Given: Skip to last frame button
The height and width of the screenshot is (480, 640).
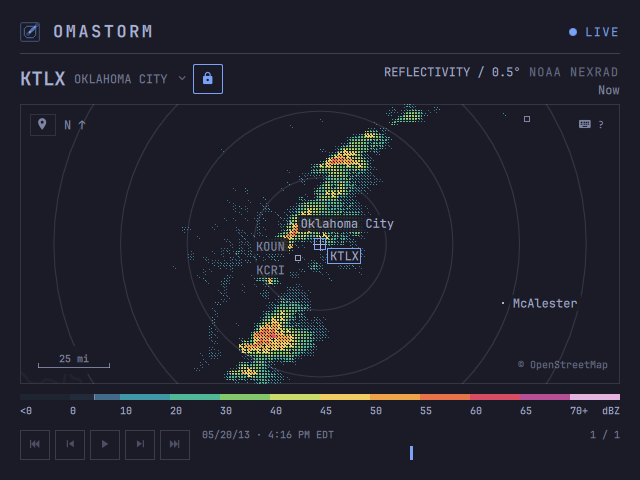Looking at the screenshot, I should [x=175, y=444].
